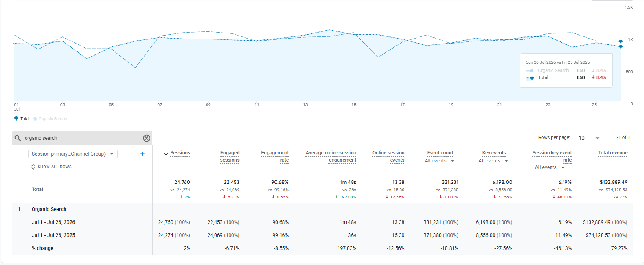The width and height of the screenshot is (644, 265).
Task: Click the 79.27% revenue change cell
Action: click(x=619, y=248)
